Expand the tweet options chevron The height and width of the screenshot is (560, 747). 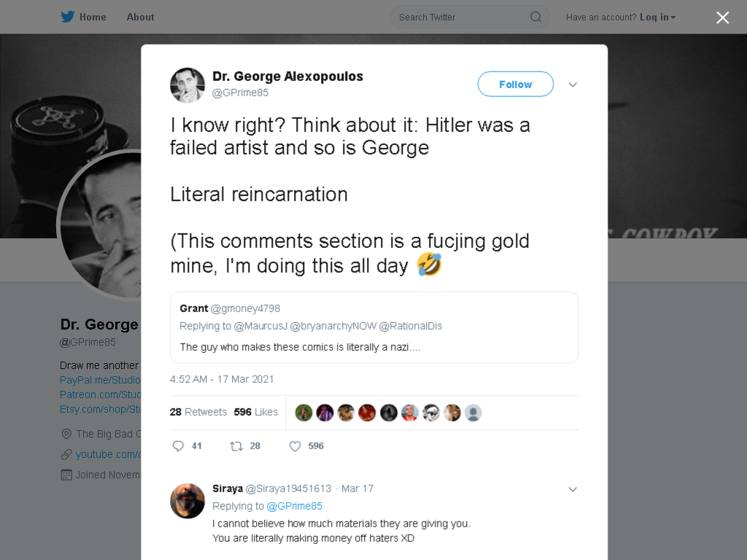(x=573, y=85)
